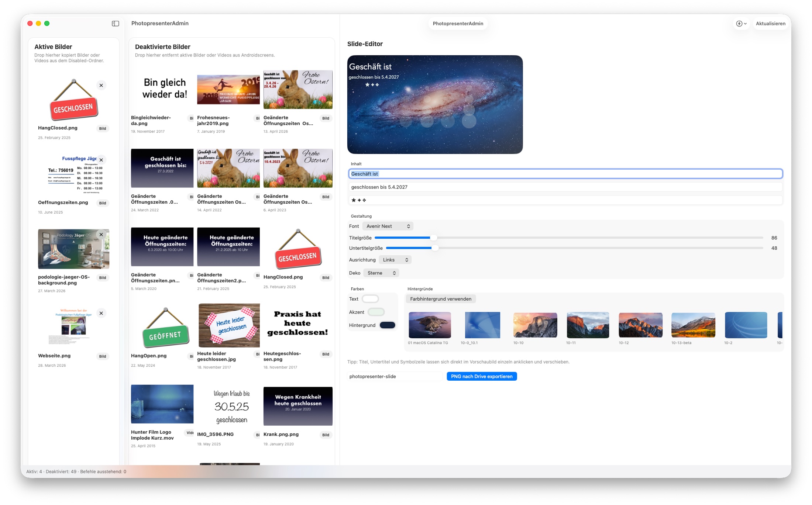
Task: Click the PhotopresenterAdmin title pill
Action: tap(458, 24)
